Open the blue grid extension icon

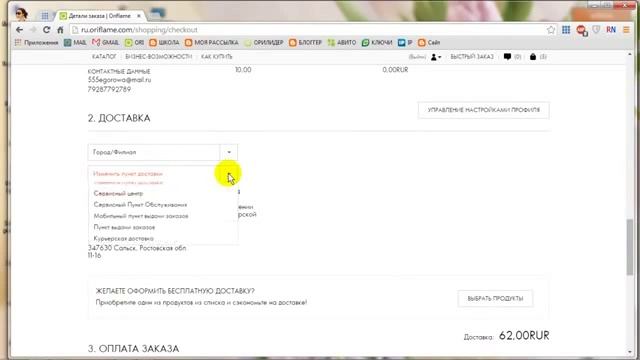click(566, 29)
